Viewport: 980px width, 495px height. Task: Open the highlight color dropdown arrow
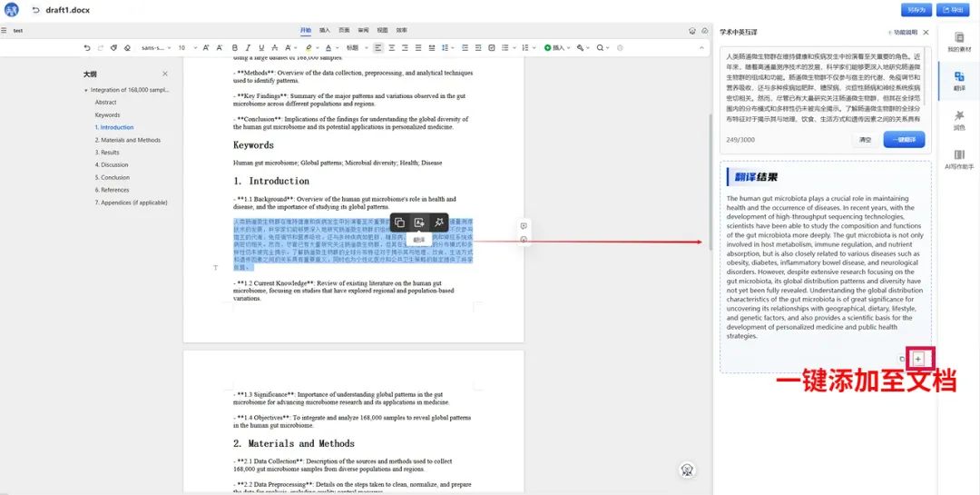point(318,47)
